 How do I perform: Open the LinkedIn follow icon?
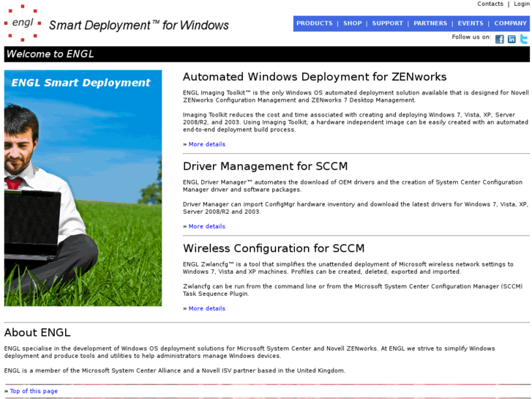tap(512, 39)
